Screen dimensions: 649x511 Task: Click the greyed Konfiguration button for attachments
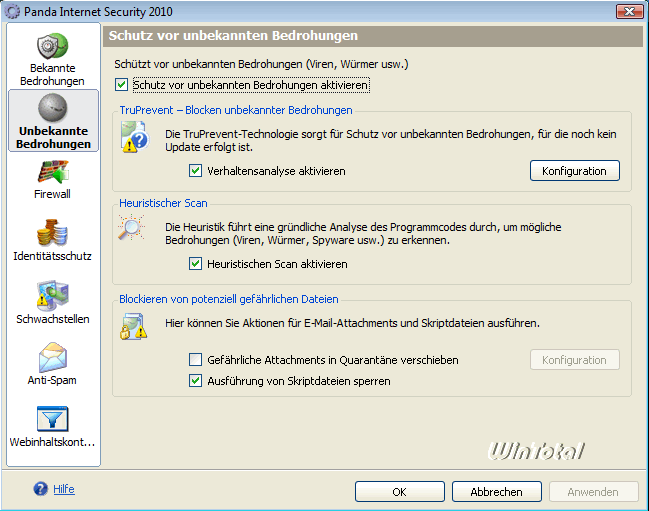[574, 360]
